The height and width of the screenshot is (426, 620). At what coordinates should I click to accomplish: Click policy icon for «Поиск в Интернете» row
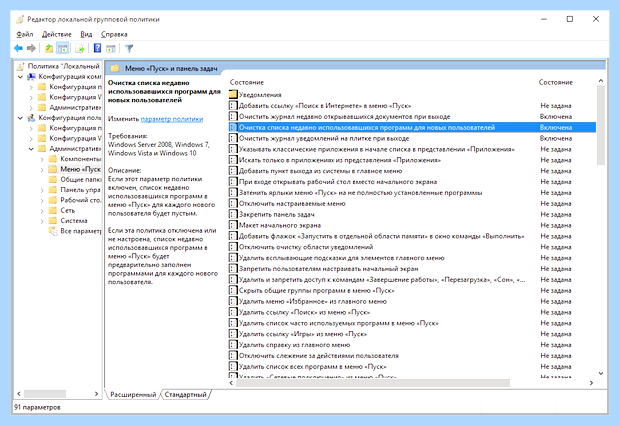click(233, 106)
